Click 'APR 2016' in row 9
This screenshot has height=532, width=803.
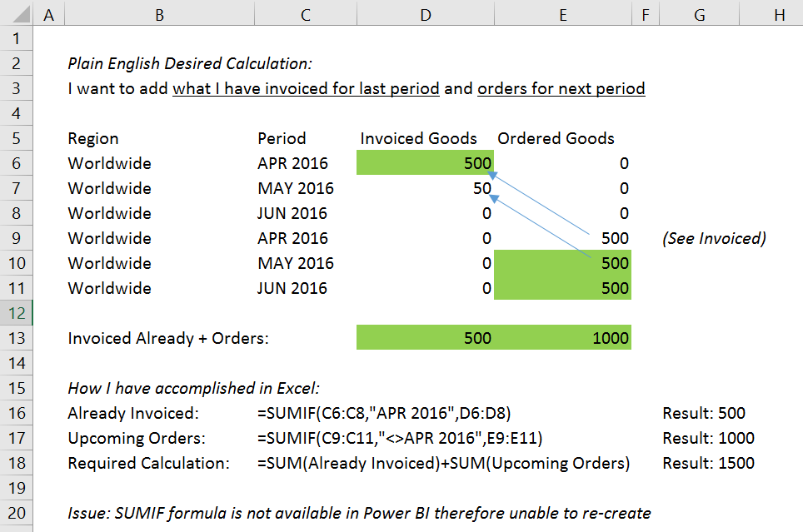pyautogui.click(x=292, y=238)
